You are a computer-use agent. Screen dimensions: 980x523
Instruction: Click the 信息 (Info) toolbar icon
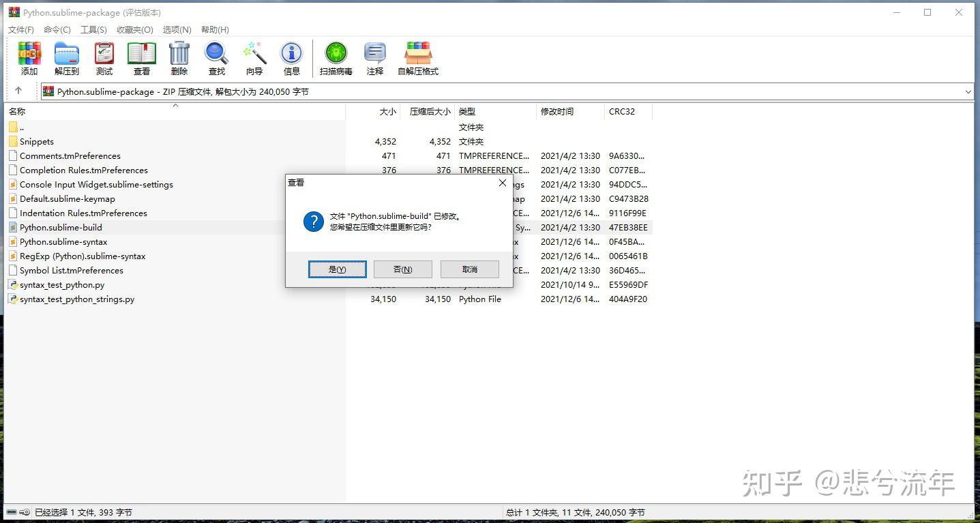point(291,58)
